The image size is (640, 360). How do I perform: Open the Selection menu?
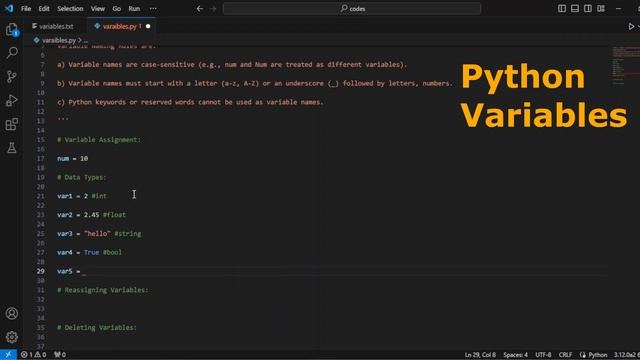click(x=70, y=9)
